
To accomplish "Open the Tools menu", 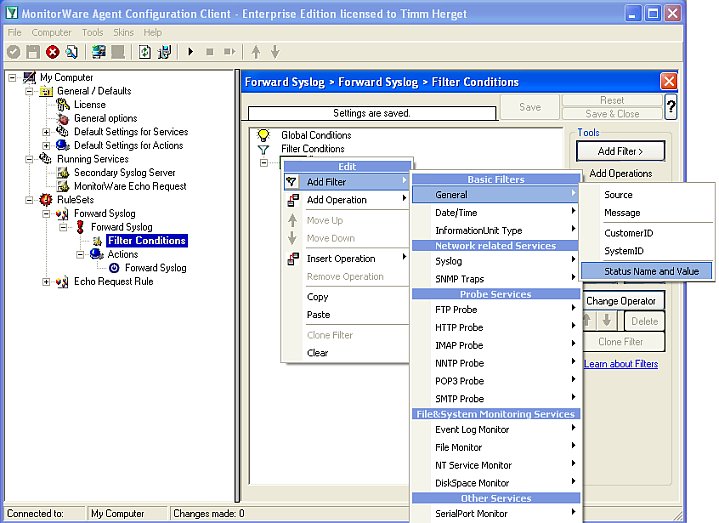I will [x=92, y=33].
